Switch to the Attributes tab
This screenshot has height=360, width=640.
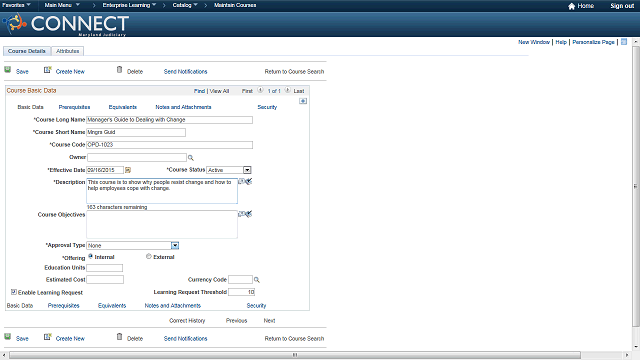[x=68, y=51]
